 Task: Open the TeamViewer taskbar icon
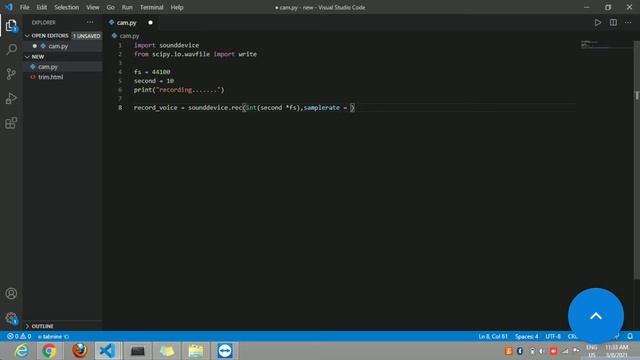click(x=225, y=351)
